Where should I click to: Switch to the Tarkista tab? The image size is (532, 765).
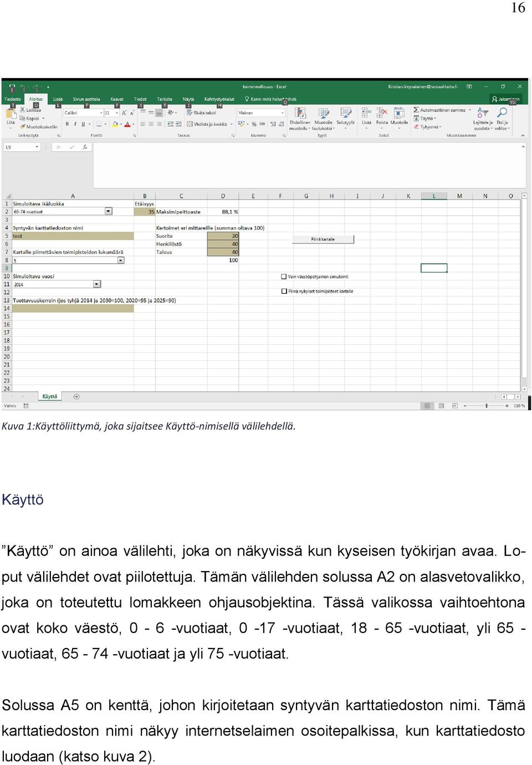pyautogui.click(x=165, y=99)
